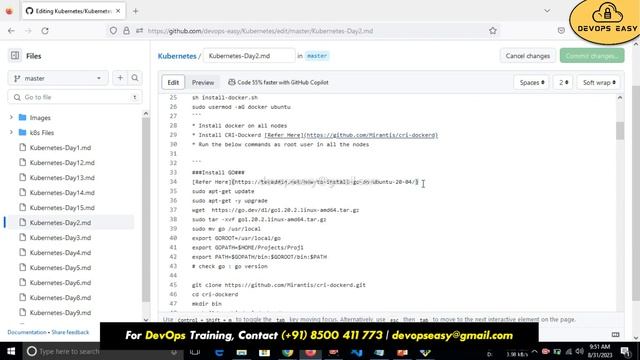
Task: Click Cancel changes button
Action: tap(527, 56)
